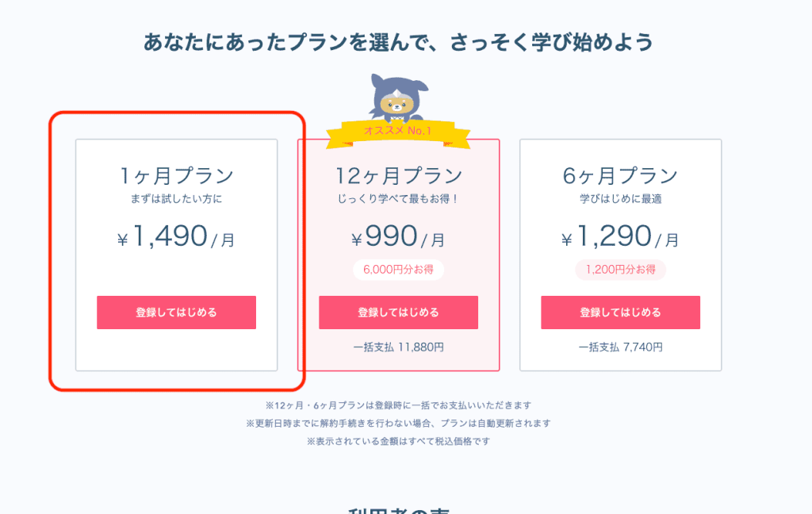The height and width of the screenshot is (514, 812).
Task: Select the 12ヶ月プラン card title
Action: pos(398,175)
